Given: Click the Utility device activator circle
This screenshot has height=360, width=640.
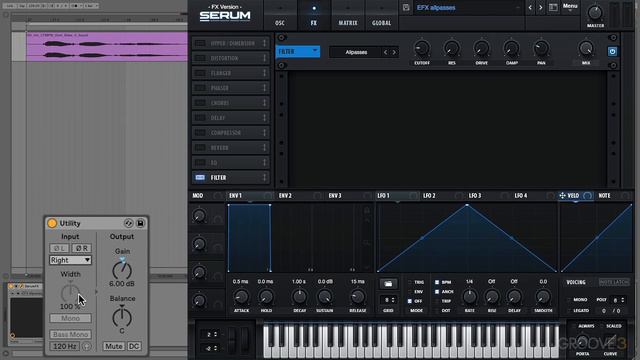Looking at the screenshot, I should tap(52, 223).
